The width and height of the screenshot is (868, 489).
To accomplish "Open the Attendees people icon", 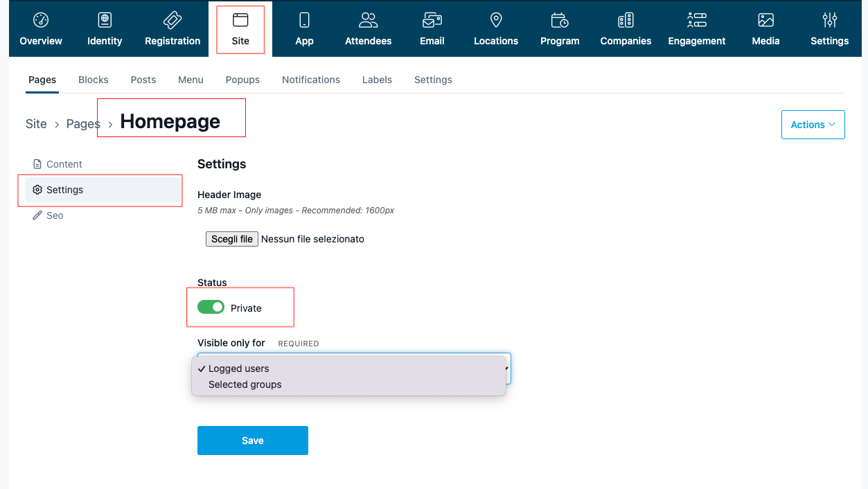I will pos(369,20).
